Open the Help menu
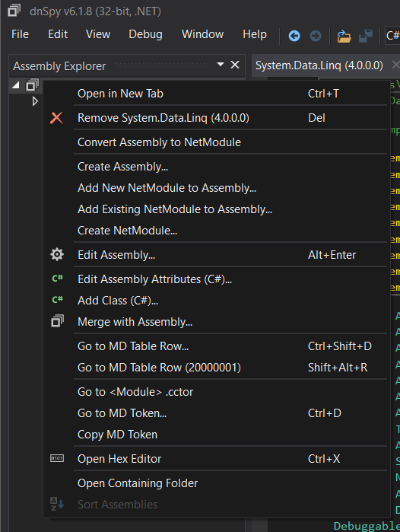Image resolution: width=400 pixels, height=532 pixels. click(x=255, y=34)
